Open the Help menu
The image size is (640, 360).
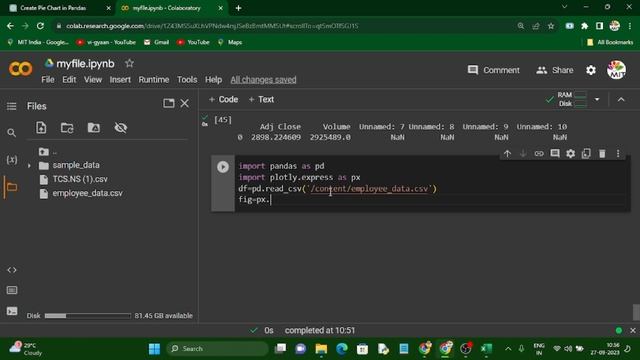point(213,80)
